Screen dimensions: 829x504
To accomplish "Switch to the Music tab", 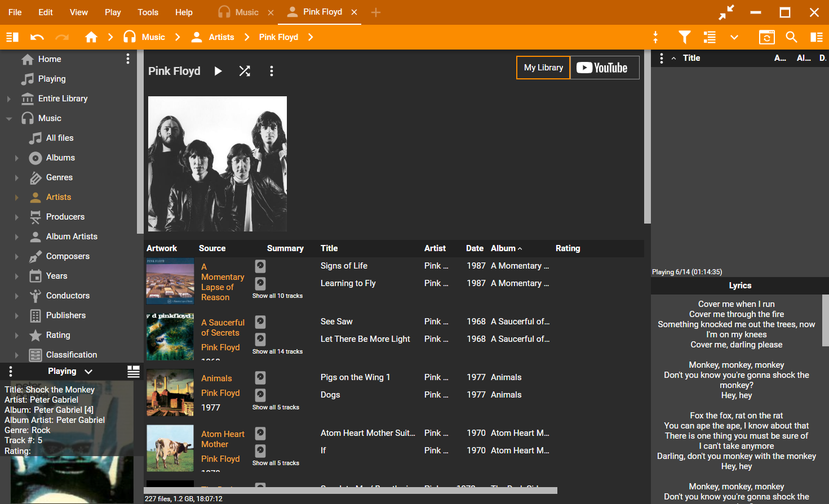I will tap(246, 12).
